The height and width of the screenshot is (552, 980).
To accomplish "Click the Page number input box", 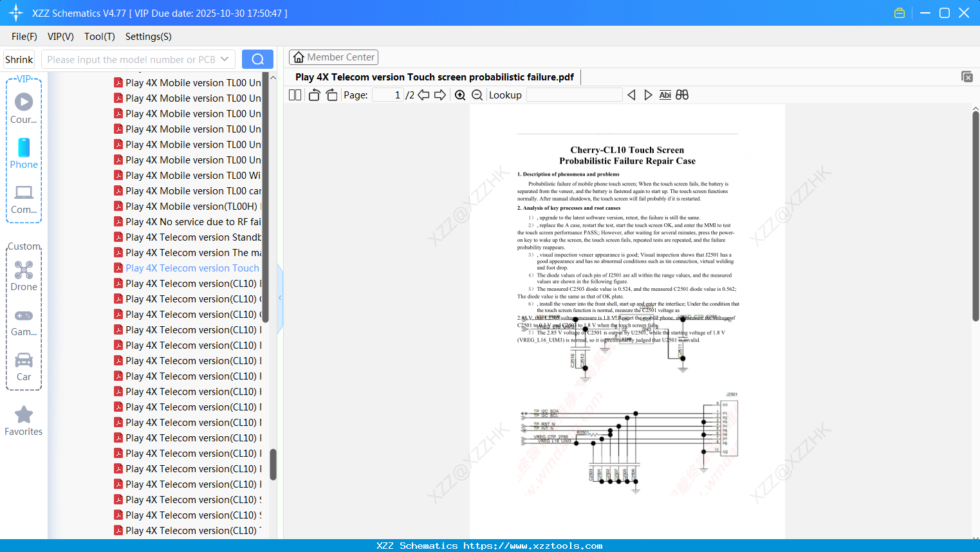I will pyautogui.click(x=387, y=95).
